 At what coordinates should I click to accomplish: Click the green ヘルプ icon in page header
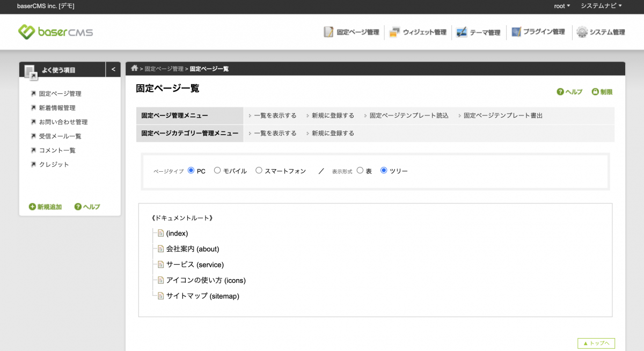click(x=560, y=92)
